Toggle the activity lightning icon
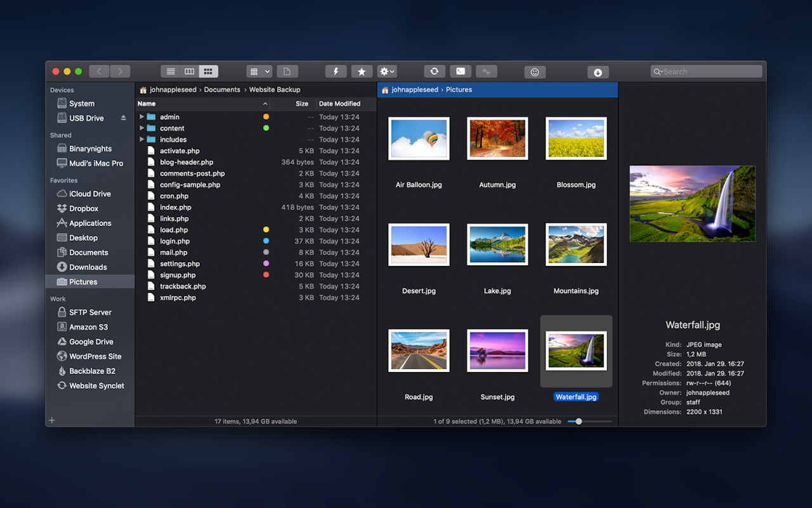Viewport: 812px width, 508px height. pos(336,71)
